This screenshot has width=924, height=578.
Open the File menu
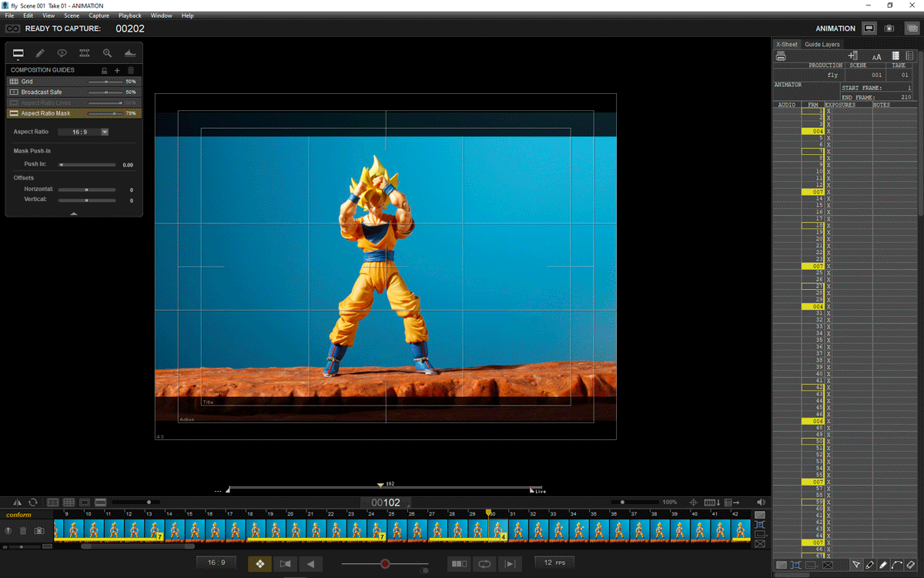pos(9,15)
